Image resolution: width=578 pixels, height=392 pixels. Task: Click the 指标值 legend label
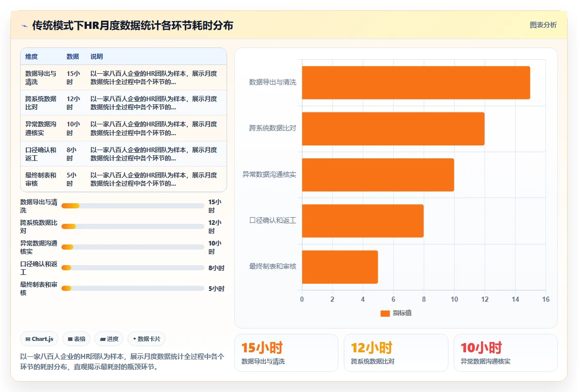click(402, 313)
